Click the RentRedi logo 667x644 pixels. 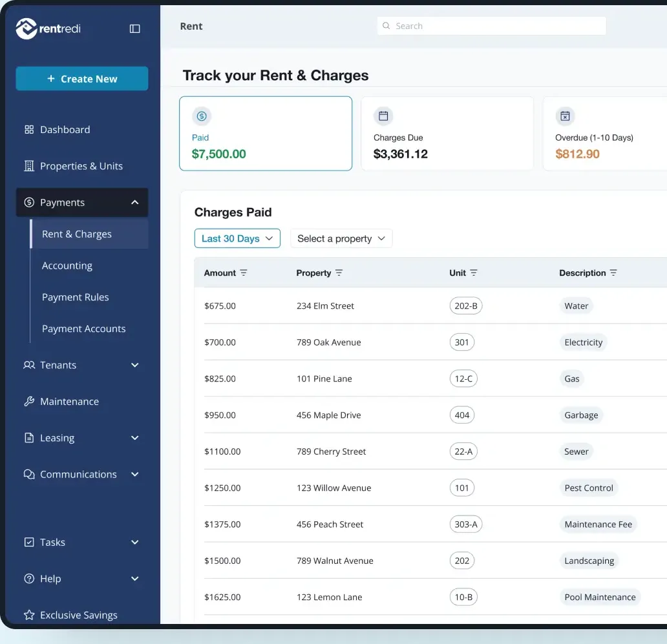tap(48, 28)
